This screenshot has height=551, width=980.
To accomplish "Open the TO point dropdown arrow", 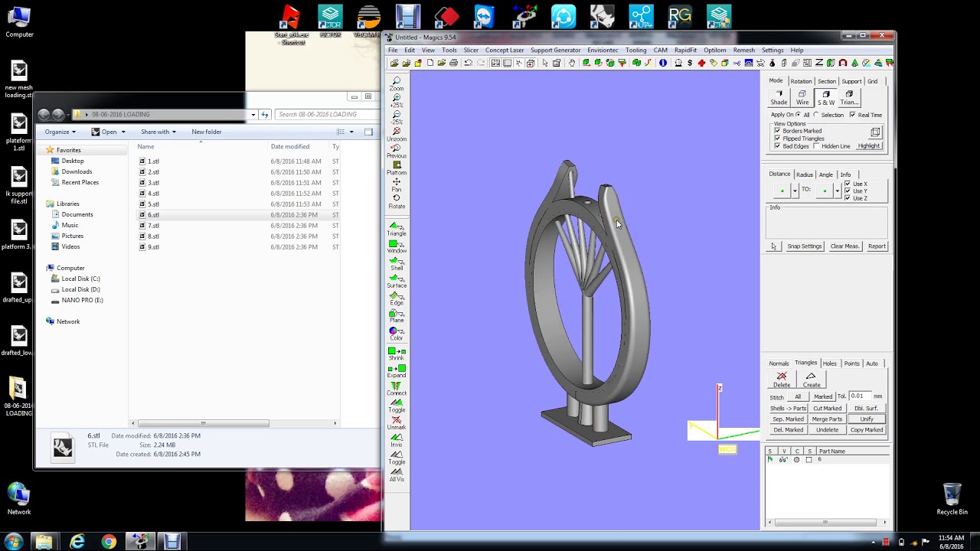I will 837,190.
